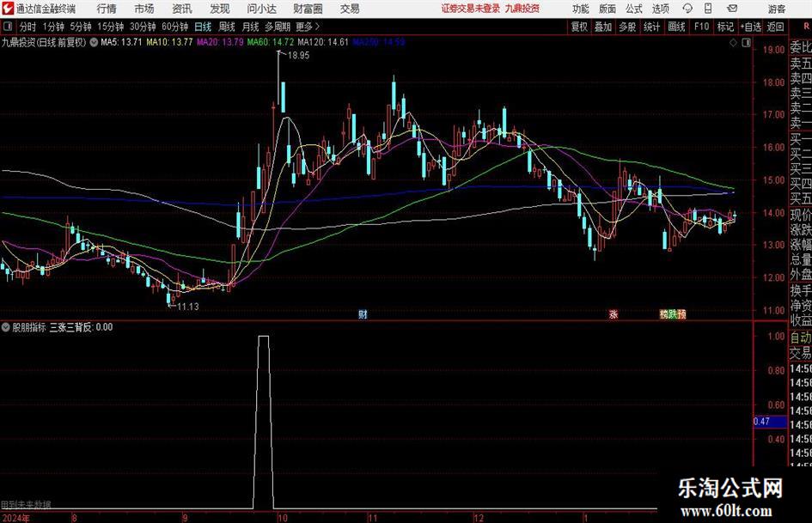
Task: Click the red 涨 marker icon below the chart
Action: click(614, 313)
